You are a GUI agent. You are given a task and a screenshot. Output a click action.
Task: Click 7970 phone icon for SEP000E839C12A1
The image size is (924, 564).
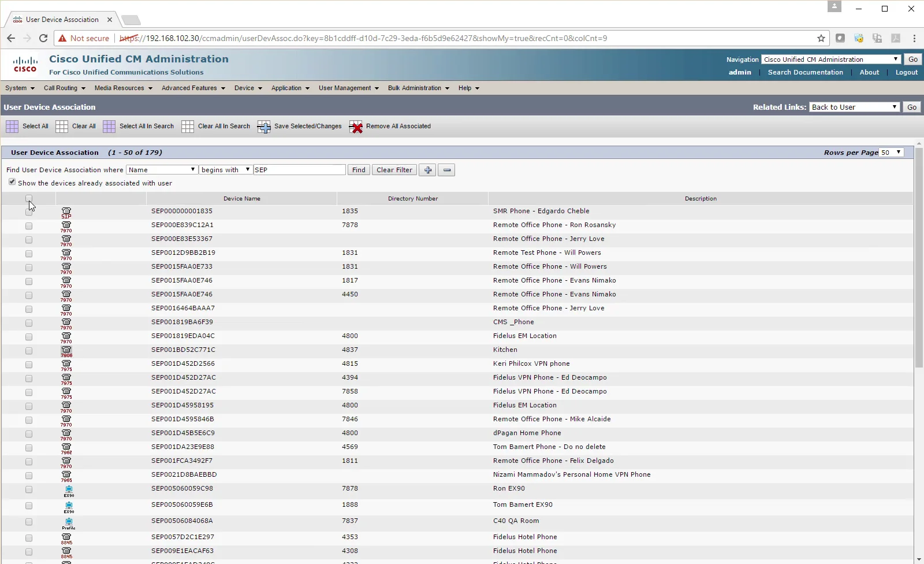pyautogui.click(x=66, y=227)
